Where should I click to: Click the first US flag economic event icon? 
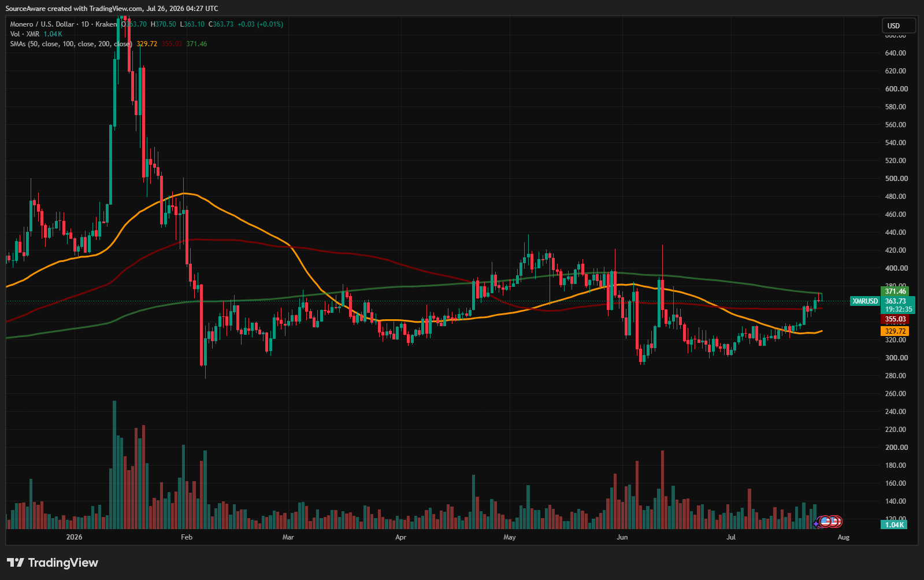825,522
